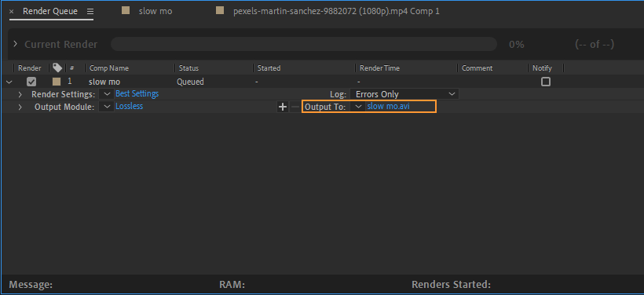Collapse the slow mo render item

[9, 82]
